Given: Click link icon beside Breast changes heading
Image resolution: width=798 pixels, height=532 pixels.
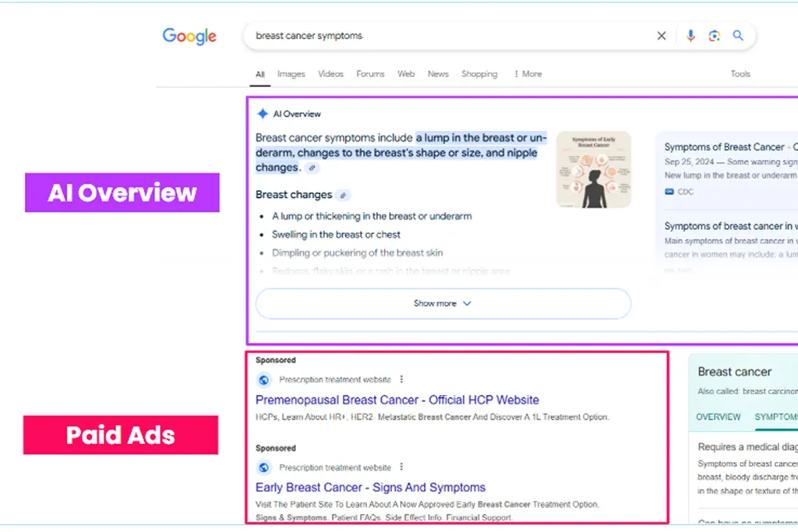Looking at the screenshot, I should (343, 196).
